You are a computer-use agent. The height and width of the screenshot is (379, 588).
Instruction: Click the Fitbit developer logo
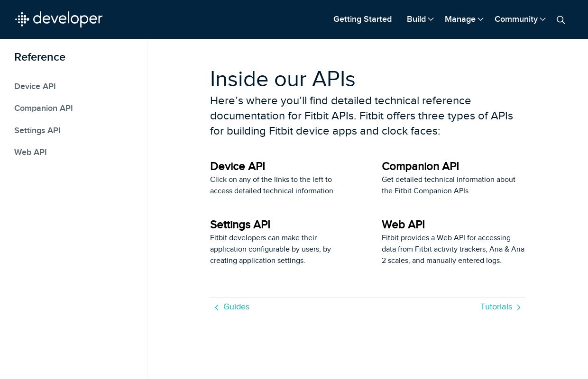59,19
